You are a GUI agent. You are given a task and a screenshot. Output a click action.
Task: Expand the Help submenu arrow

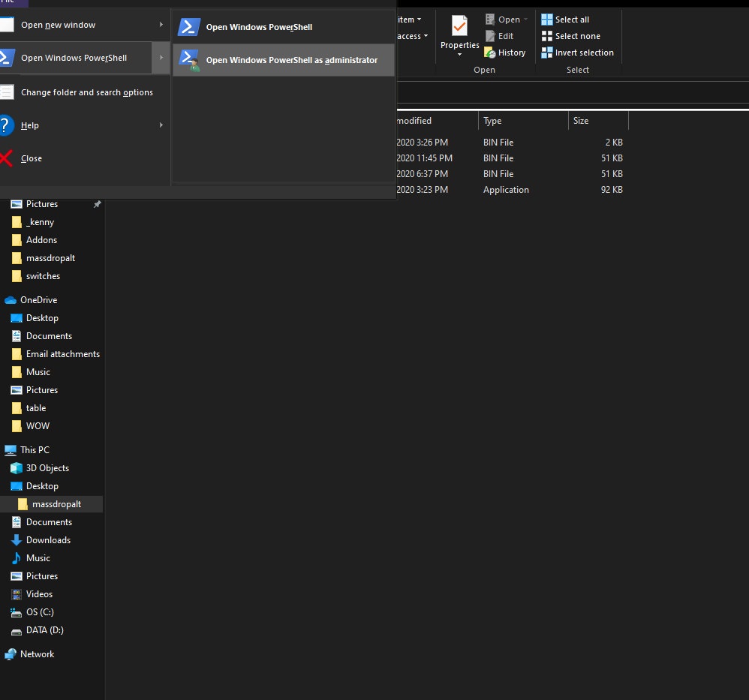[x=161, y=125]
